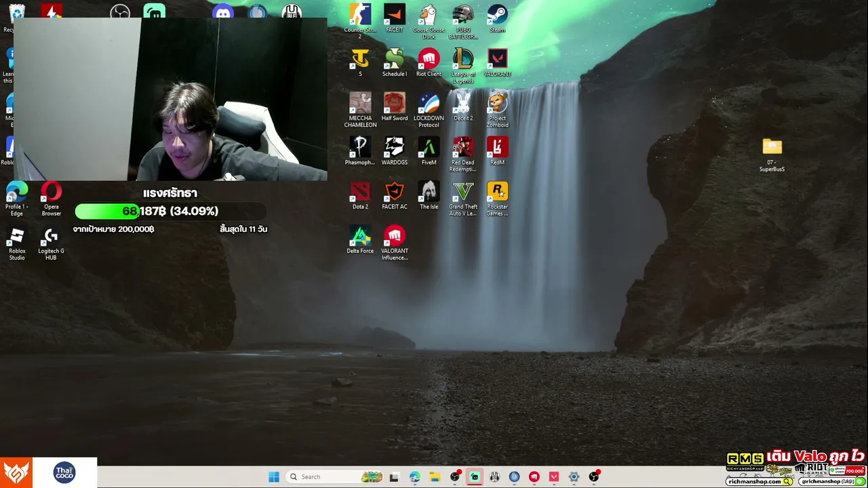The width and height of the screenshot is (868, 488).
Task: Open the Windows Start menu
Action: [x=274, y=476]
